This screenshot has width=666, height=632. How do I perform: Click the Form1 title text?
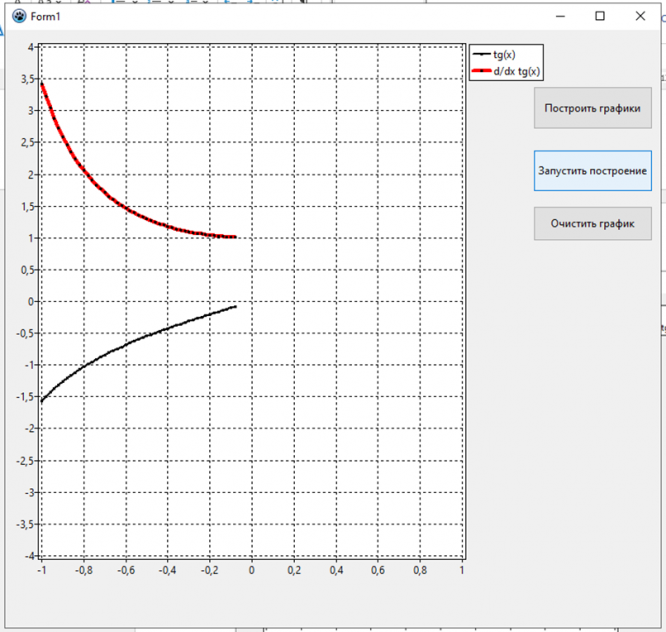[x=45, y=17]
